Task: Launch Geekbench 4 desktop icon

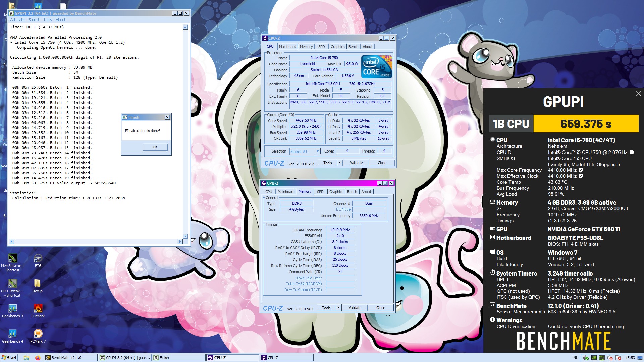Action: click(12, 336)
